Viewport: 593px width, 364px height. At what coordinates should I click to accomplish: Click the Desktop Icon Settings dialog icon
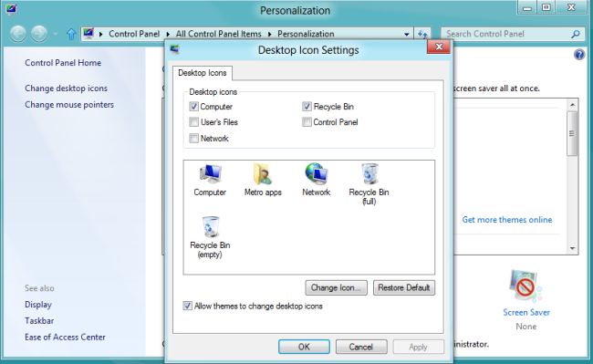coord(175,49)
